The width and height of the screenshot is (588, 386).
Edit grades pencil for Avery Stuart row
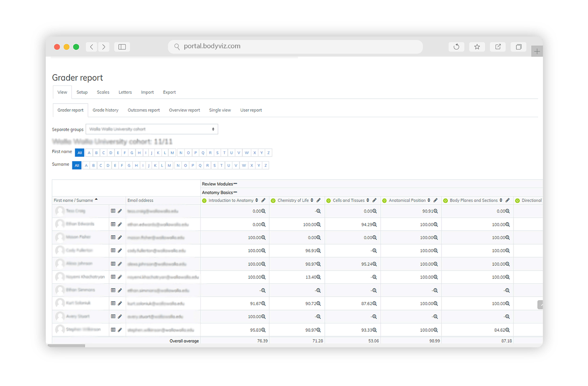point(120,317)
